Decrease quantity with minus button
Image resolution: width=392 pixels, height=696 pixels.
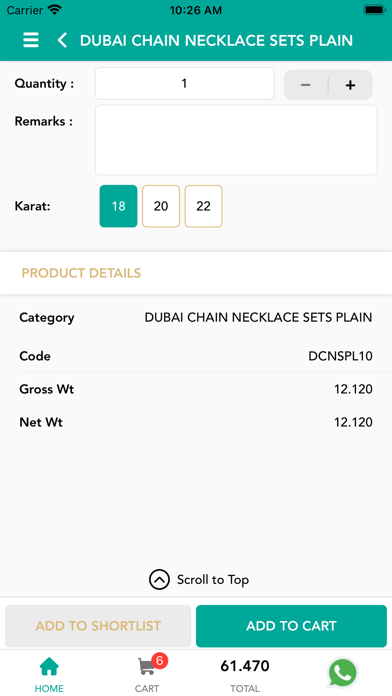[305, 85]
